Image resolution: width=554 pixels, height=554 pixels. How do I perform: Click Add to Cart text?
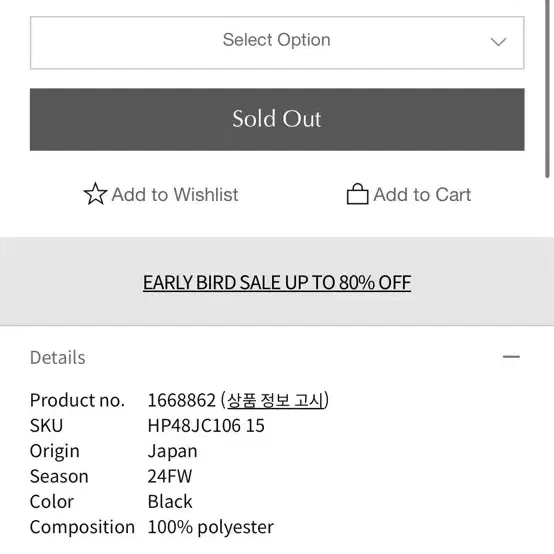coord(423,195)
